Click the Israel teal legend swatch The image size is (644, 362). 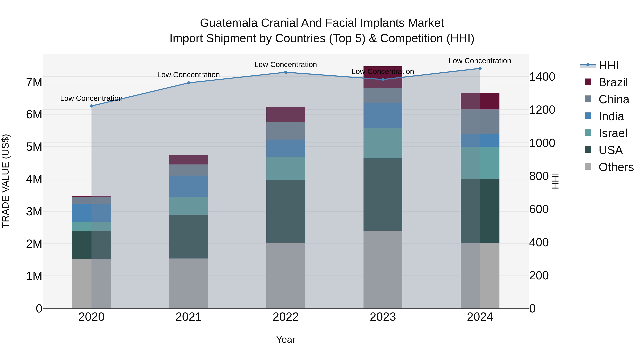click(588, 133)
